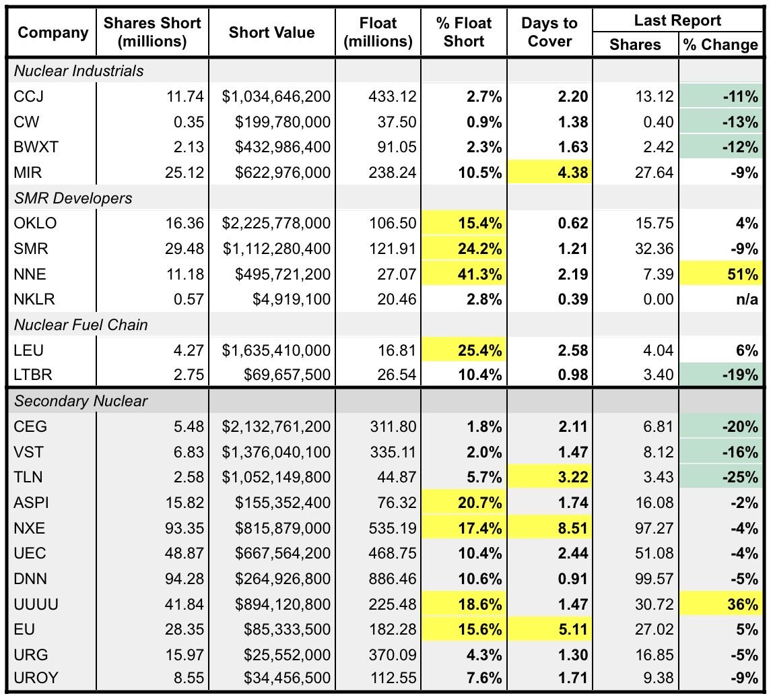Select the Nuclear Industrials section row

pos(385,71)
